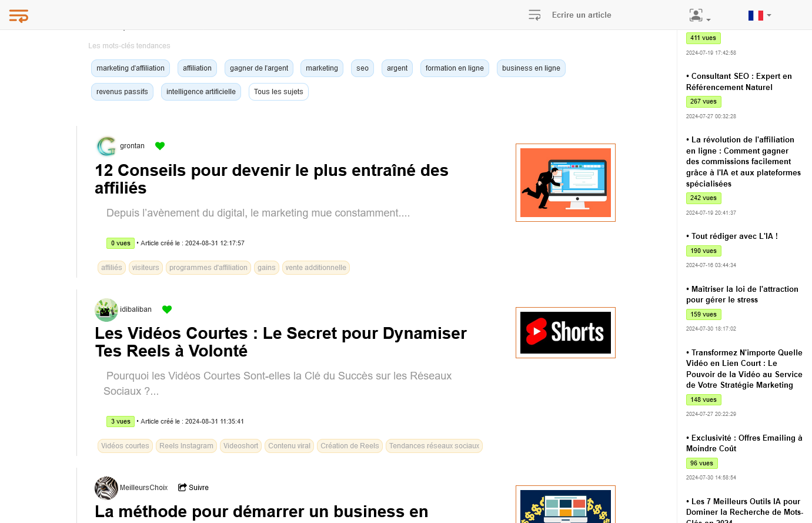Click idibaliban's profile avatar
Image resolution: width=812 pixels, height=523 pixels.
(x=106, y=310)
